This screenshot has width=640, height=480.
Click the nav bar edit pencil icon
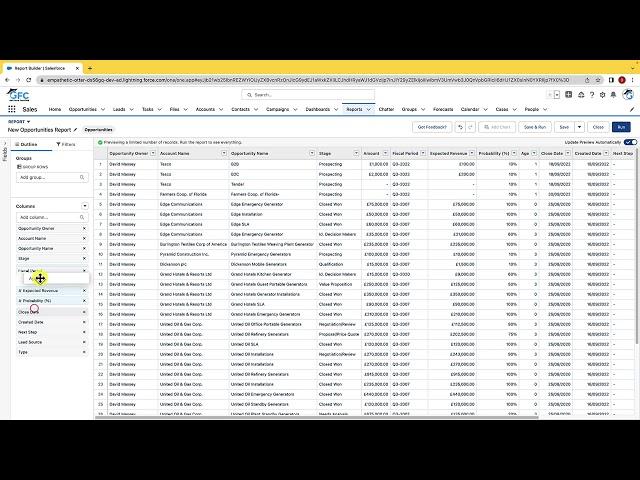632,109
